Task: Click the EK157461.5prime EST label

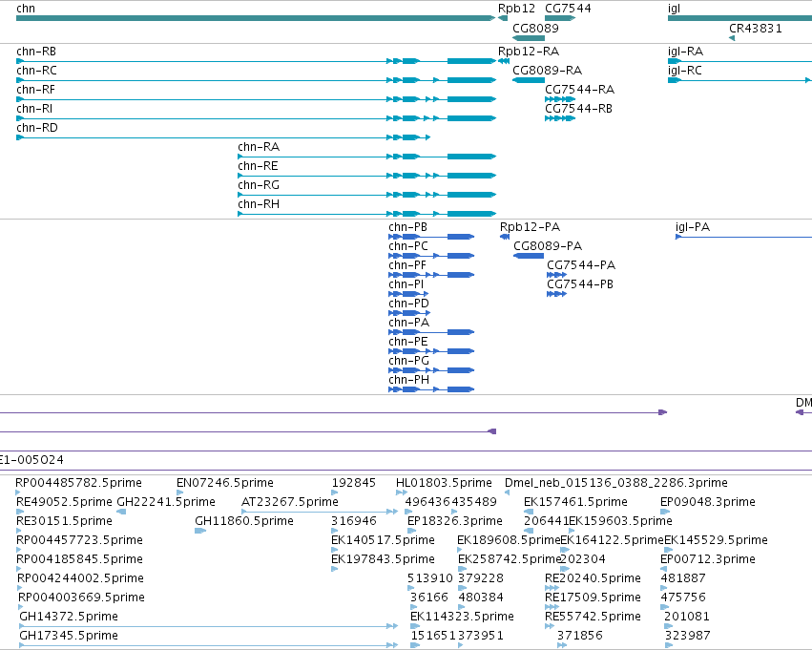Action: [x=575, y=502]
